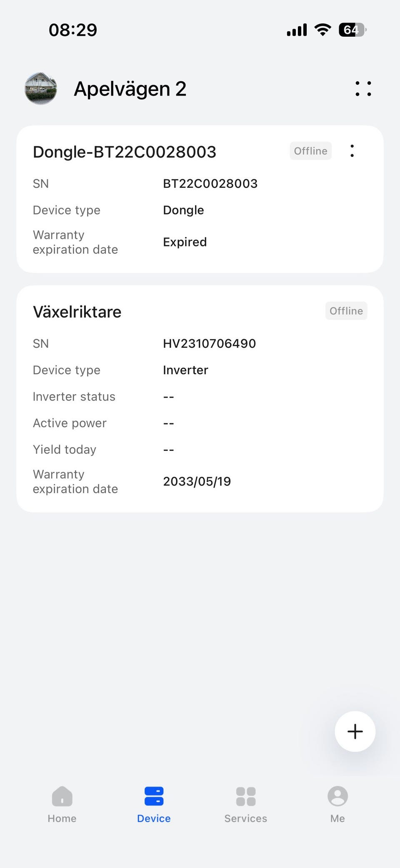Tap the Wi-Fi icon in status bar

pyautogui.click(x=322, y=30)
